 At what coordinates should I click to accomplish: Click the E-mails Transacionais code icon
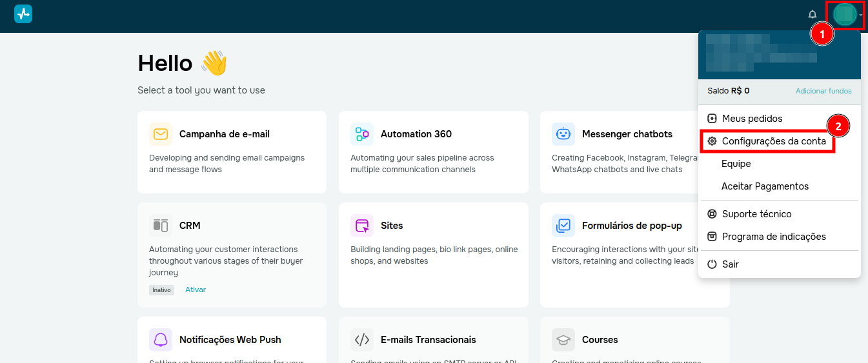point(361,340)
